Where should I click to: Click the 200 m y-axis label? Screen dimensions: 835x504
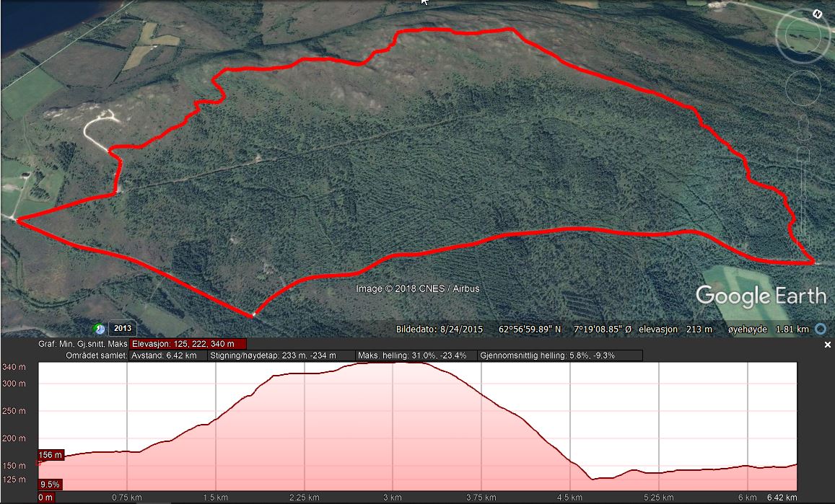[x=14, y=438]
